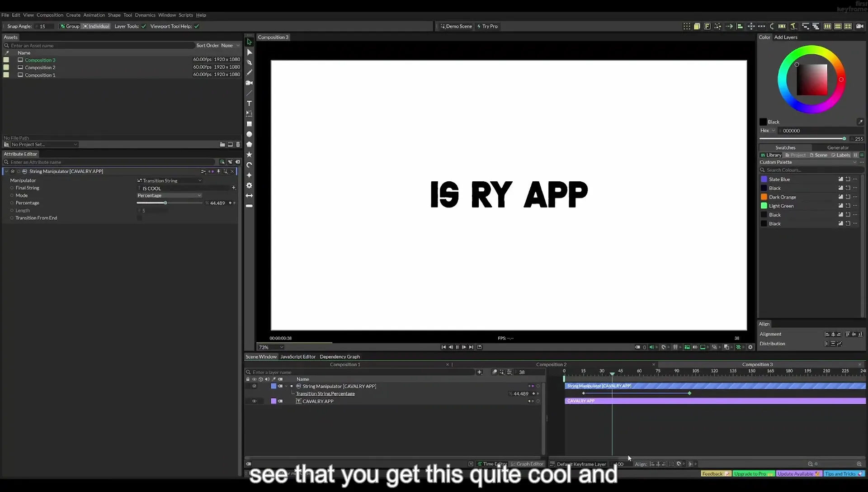Adjust the Percentage slider
This screenshot has width=868, height=492.
(170, 203)
